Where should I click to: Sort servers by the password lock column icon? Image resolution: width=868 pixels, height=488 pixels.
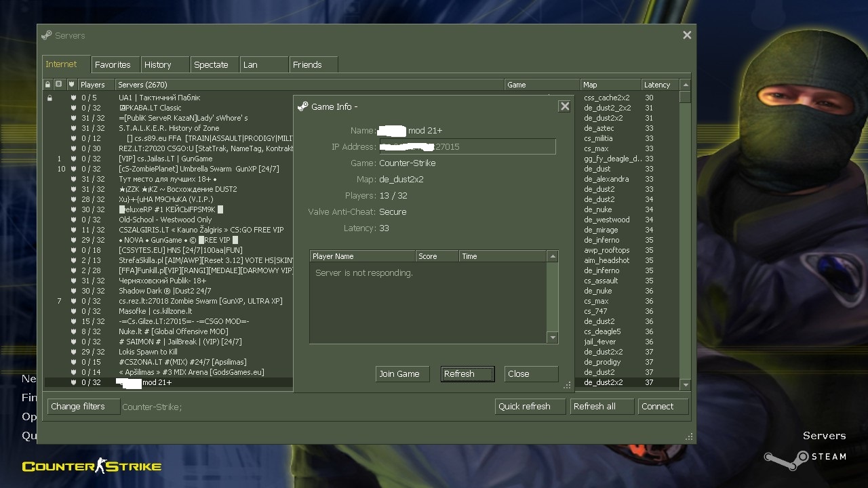click(47, 85)
